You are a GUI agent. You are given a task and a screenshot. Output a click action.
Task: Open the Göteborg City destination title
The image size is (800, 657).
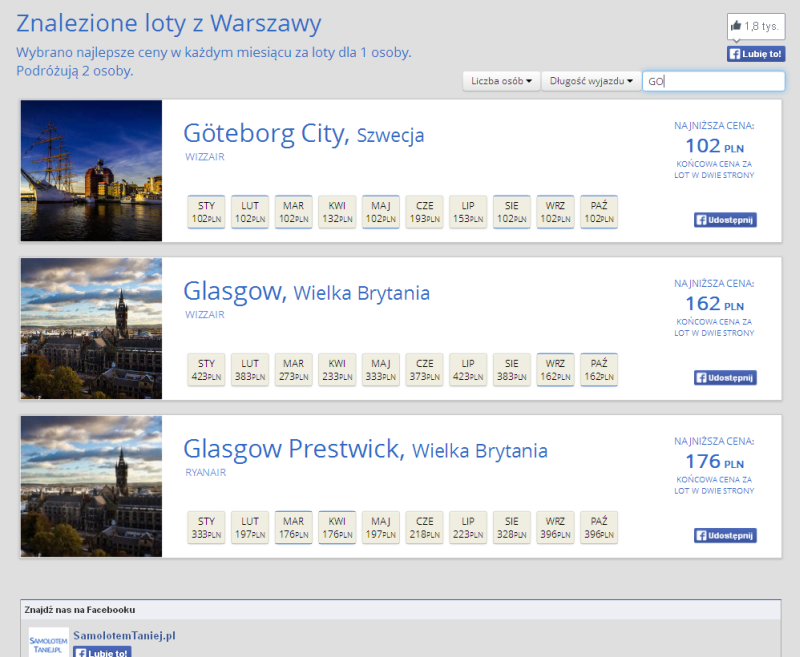304,134
